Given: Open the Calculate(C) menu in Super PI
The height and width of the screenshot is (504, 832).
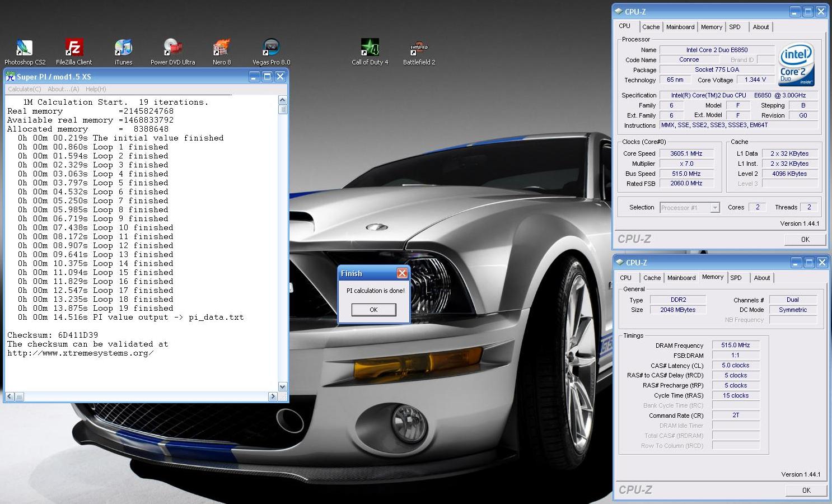Looking at the screenshot, I should 25,89.
